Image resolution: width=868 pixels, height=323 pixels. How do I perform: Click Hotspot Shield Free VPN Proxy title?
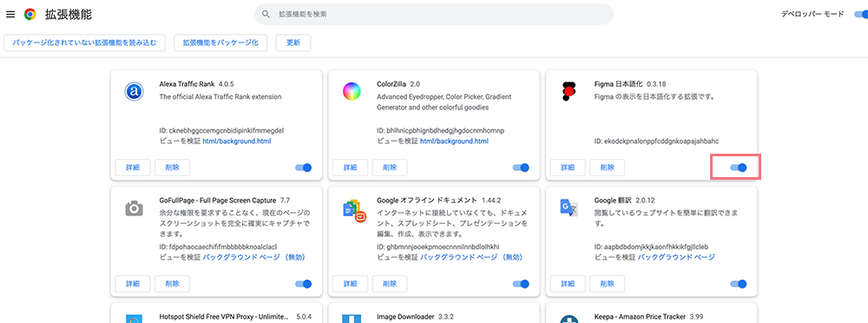click(224, 317)
